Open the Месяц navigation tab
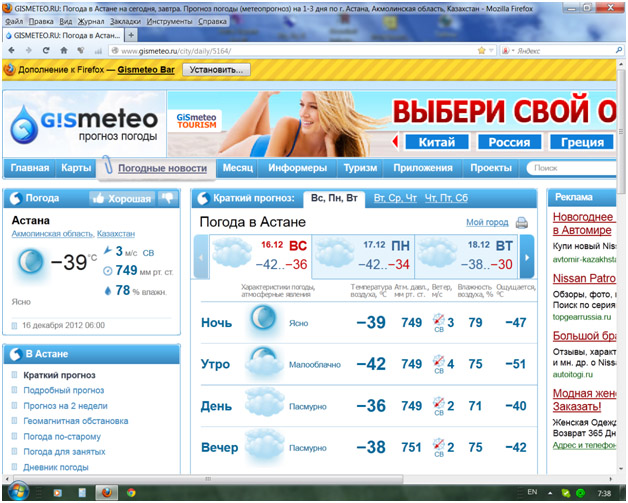Viewport: 628px width, 503px height. point(238,168)
